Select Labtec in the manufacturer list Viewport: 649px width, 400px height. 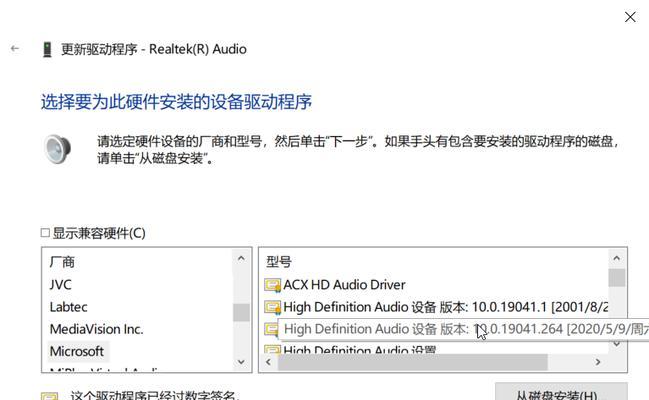click(x=68, y=307)
